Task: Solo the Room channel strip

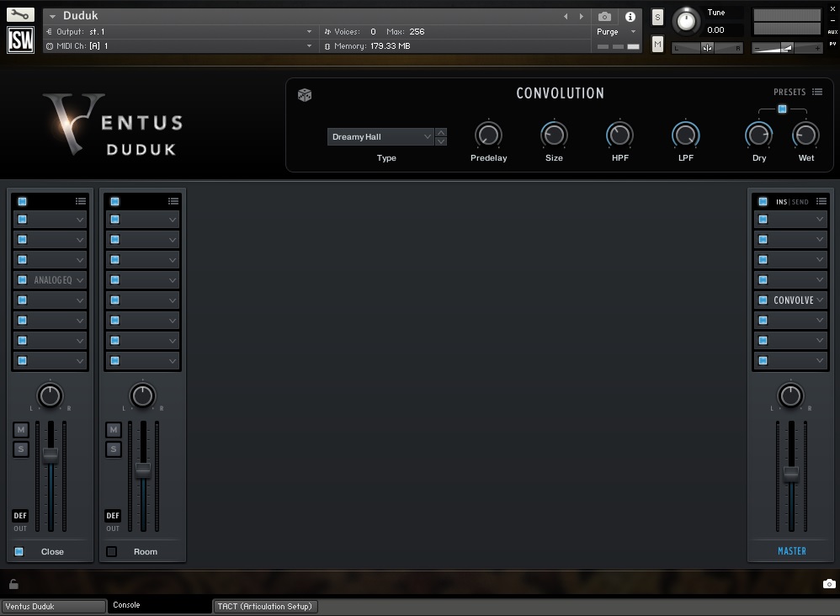Action: (x=113, y=449)
